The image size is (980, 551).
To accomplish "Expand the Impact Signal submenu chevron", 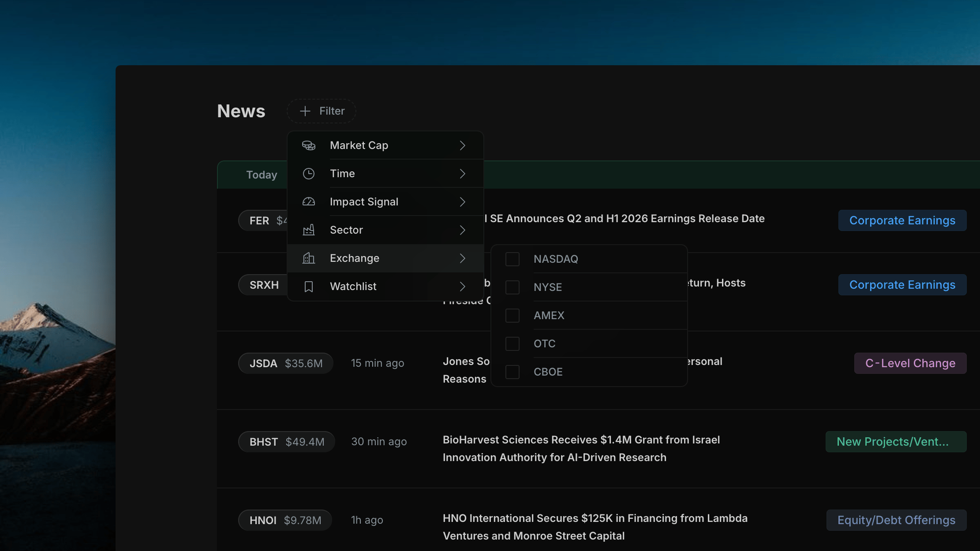I will 462,202.
